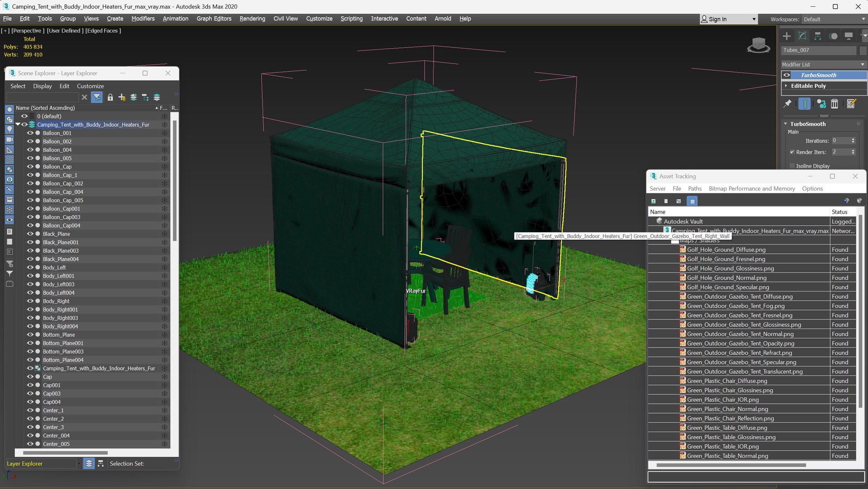Image resolution: width=868 pixels, height=489 pixels.
Task: Click the Edged Faces viewport label
Action: [x=103, y=31]
